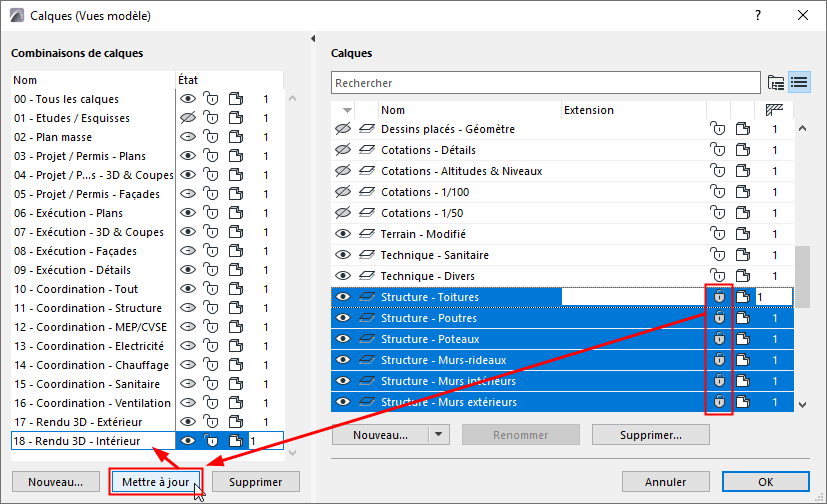Toggle eye for 03 - Projet / Permis - Plans
Viewport: 827px width, 504px height.
click(187, 156)
